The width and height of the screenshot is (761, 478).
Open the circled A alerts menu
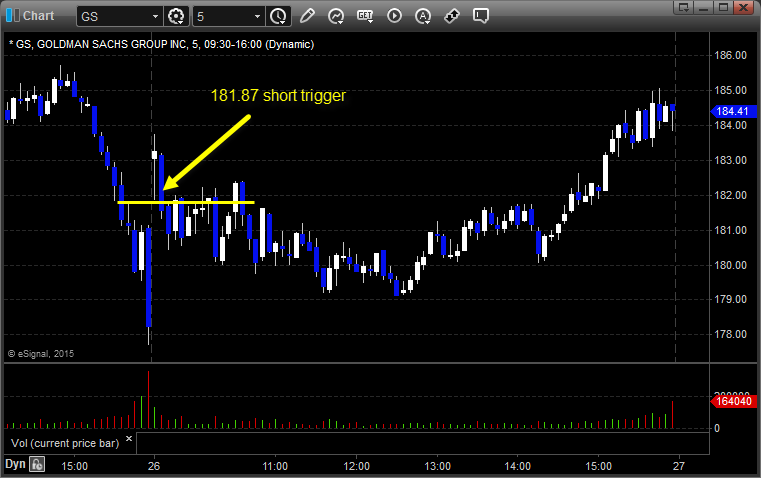click(423, 16)
